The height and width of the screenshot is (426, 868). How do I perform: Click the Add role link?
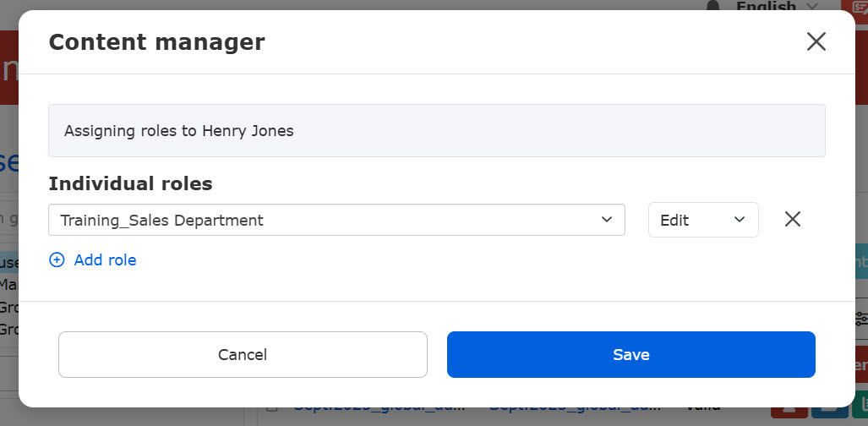[105, 260]
